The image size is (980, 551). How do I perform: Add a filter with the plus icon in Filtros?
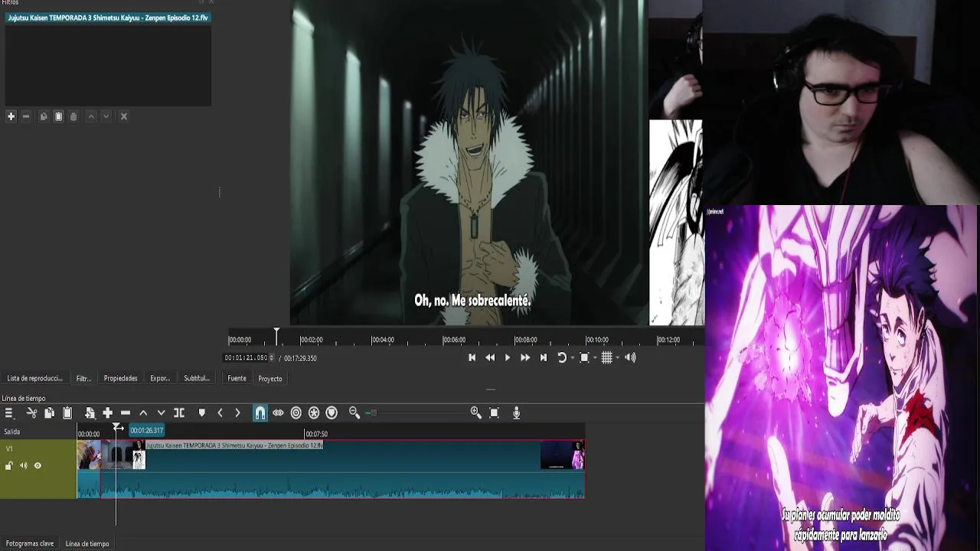(11, 116)
